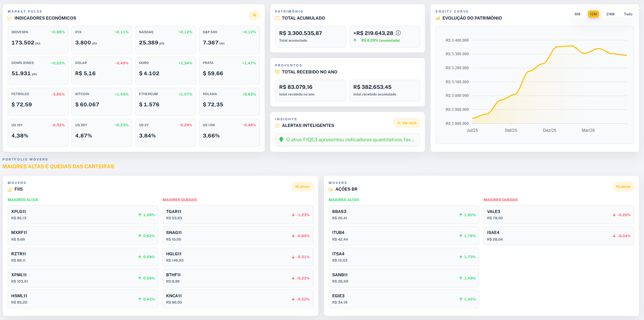
Task: Select the US 10Y indicator card
Action: [38, 133]
